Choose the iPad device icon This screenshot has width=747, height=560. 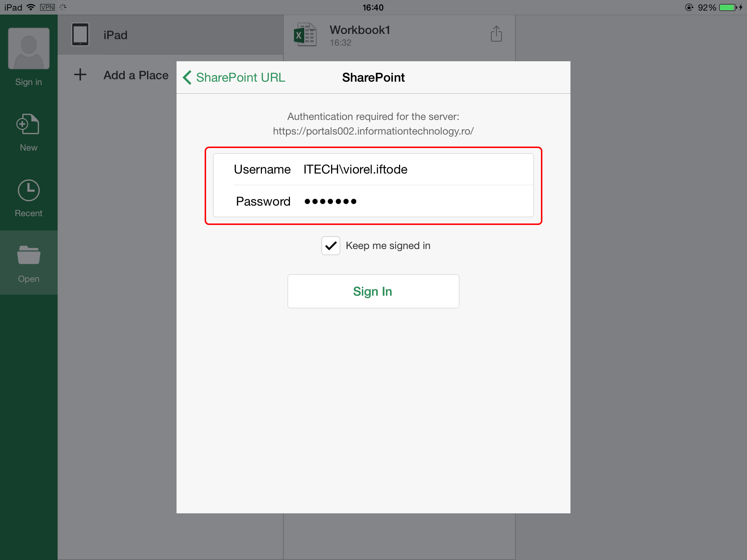(80, 35)
